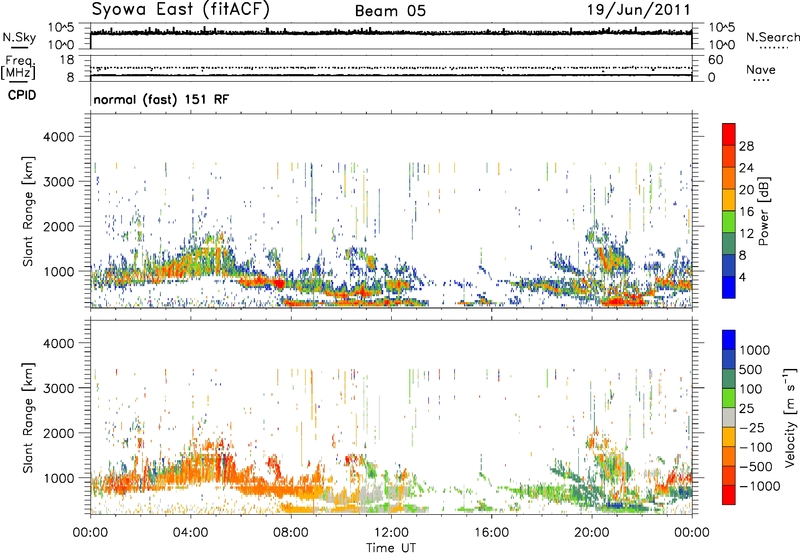Select the '500' value on Velocity scale
The image size is (800, 554).
(751, 370)
